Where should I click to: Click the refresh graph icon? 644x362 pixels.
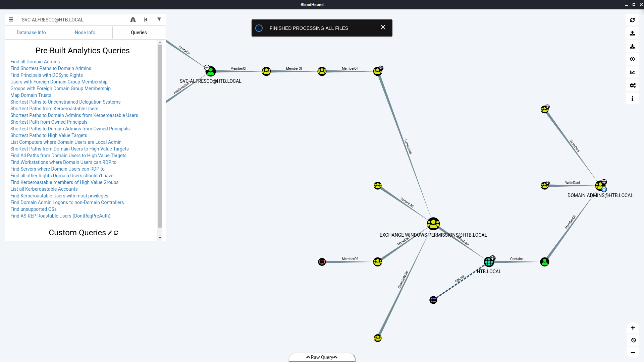pos(632,20)
